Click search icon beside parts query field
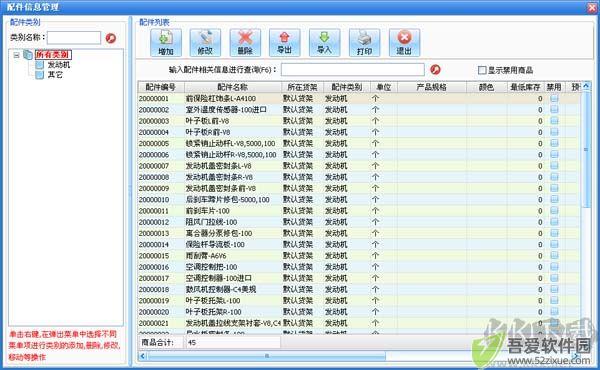The image size is (600, 370). click(x=435, y=70)
